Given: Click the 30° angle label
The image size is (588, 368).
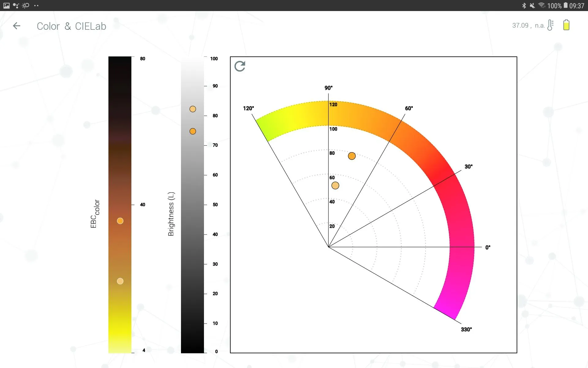Looking at the screenshot, I should 469,167.
